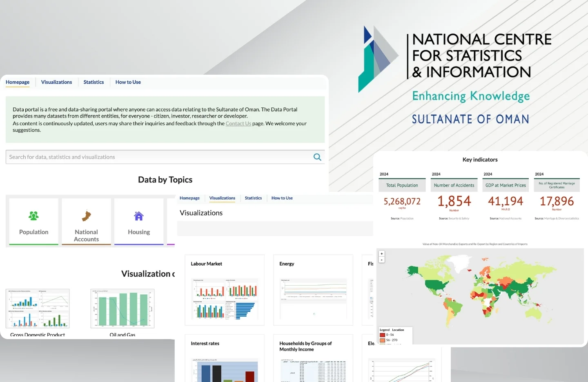The height and width of the screenshot is (382, 588).
Task: Open the Labour Market visualization card
Action: pyautogui.click(x=225, y=290)
